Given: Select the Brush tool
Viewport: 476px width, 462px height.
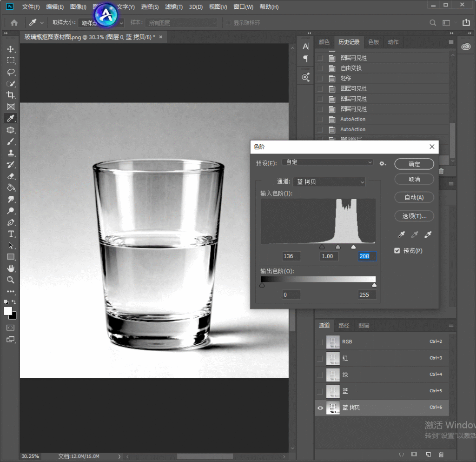Looking at the screenshot, I should [x=11, y=141].
